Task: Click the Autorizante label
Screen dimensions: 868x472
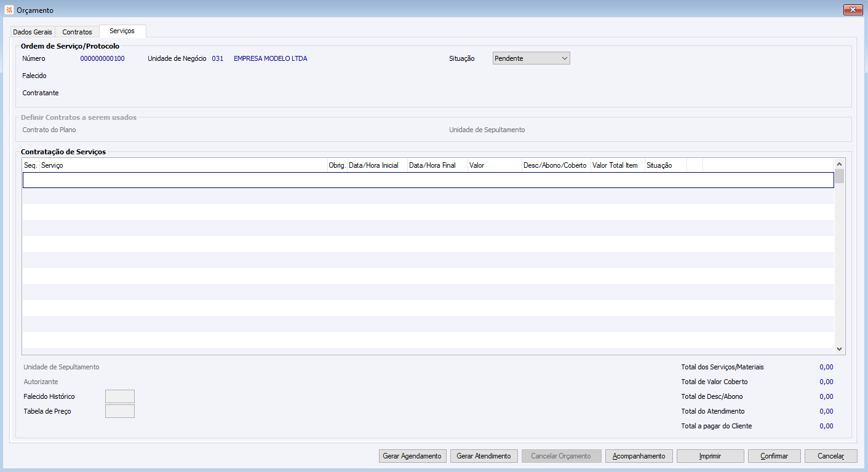Action: click(x=41, y=382)
